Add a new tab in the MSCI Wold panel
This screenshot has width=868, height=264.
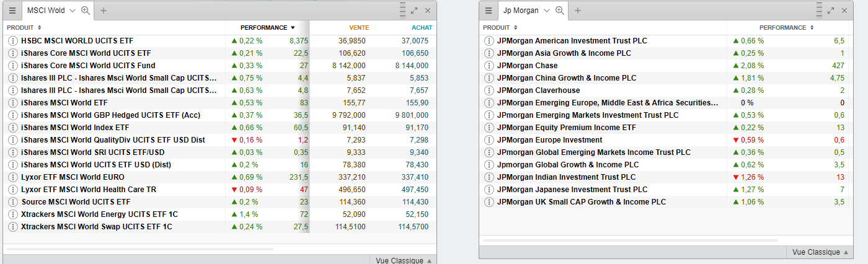[x=104, y=11]
